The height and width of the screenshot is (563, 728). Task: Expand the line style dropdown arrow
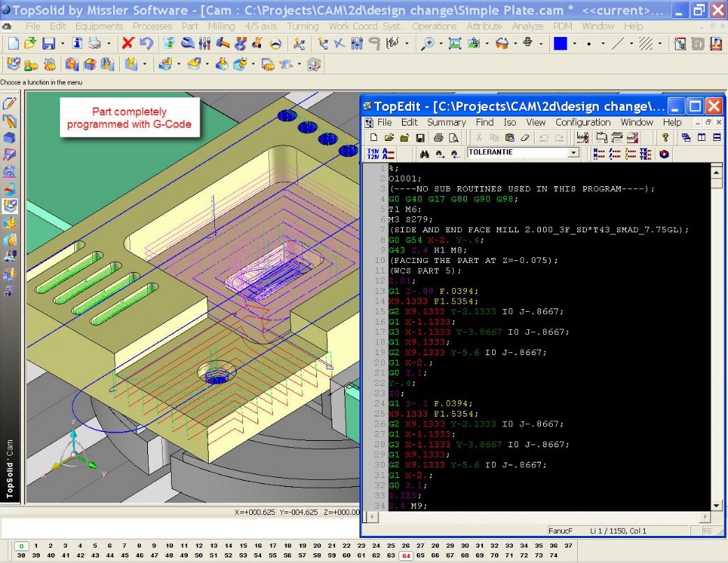pyautogui.click(x=631, y=44)
